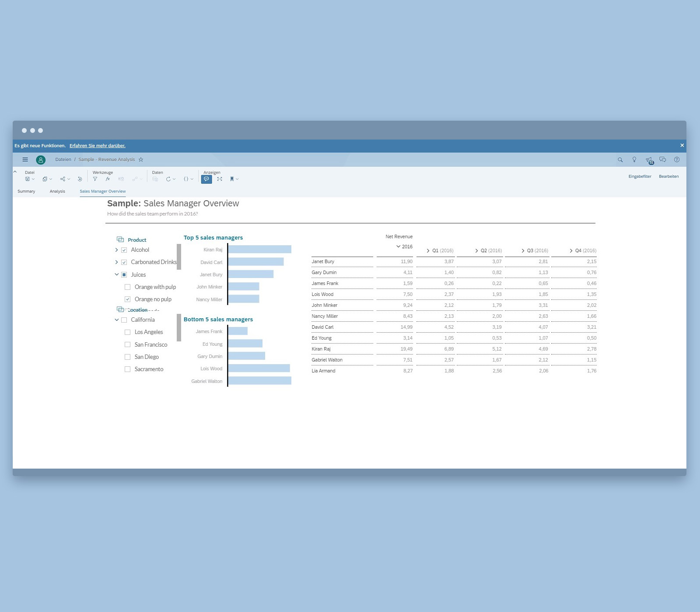The width and height of the screenshot is (700, 612).
Task: Open the formula fx icon
Action: (108, 179)
